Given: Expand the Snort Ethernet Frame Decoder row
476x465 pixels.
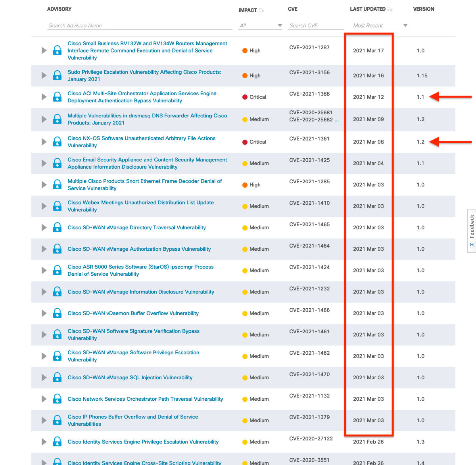Looking at the screenshot, I should (x=44, y=184).
